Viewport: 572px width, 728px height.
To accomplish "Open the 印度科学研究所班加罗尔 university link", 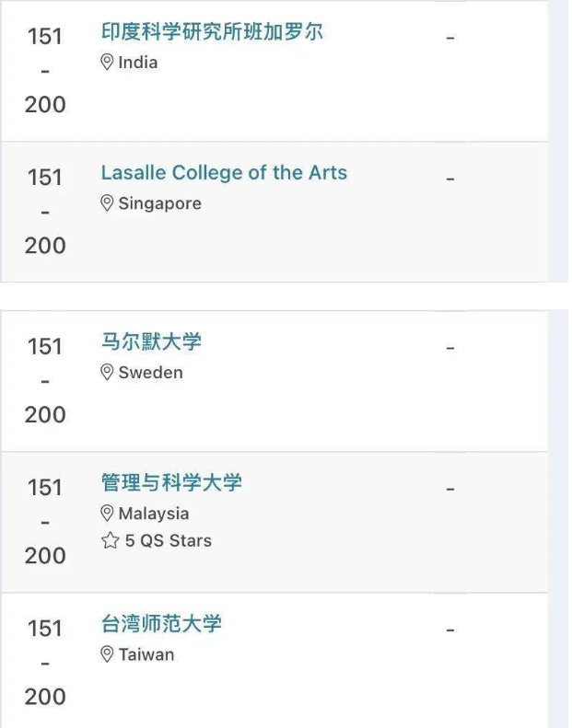I will pos(212,31).
